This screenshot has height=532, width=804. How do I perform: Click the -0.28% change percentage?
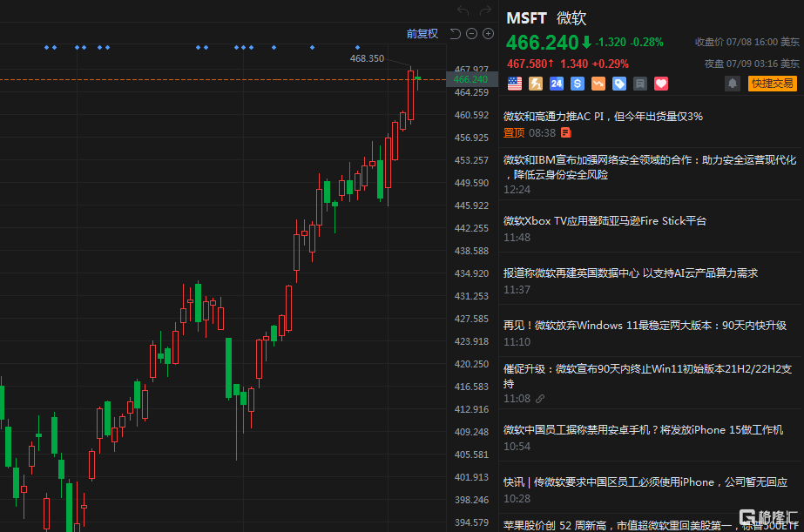pyautogui.click(x=646, y=42)
